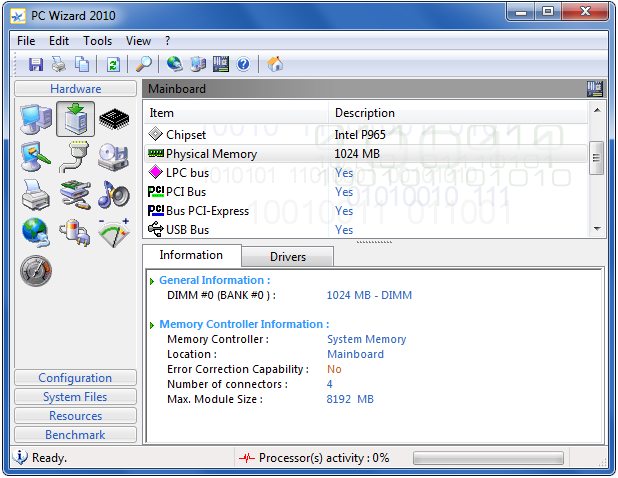
Task: Select the Processor chip icon
Action: 114,119
